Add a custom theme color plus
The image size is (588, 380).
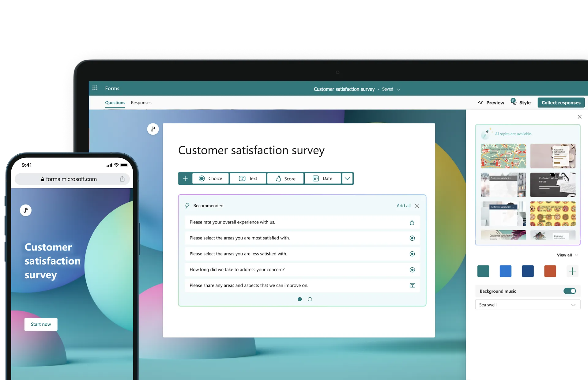(x=572, y=271)
